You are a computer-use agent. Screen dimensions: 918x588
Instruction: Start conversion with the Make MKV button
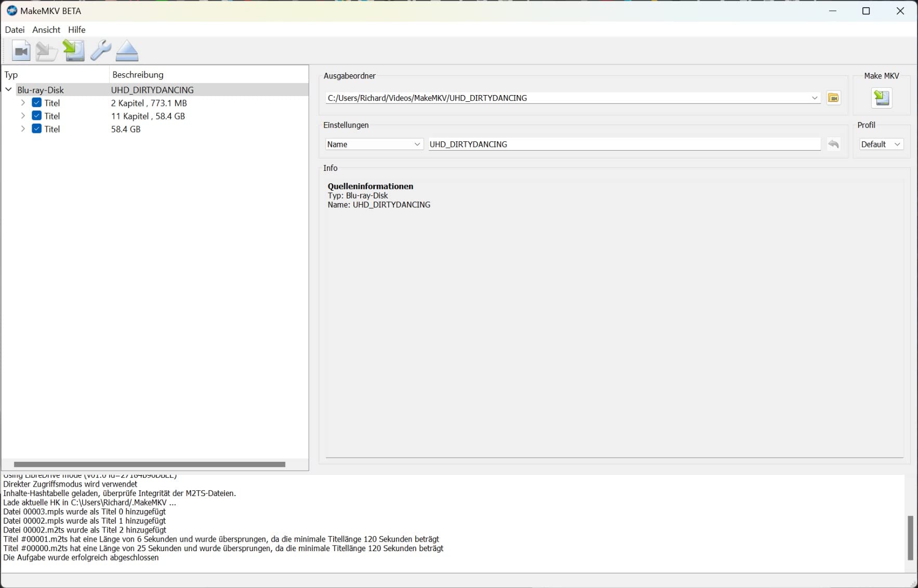click(882, 98)
